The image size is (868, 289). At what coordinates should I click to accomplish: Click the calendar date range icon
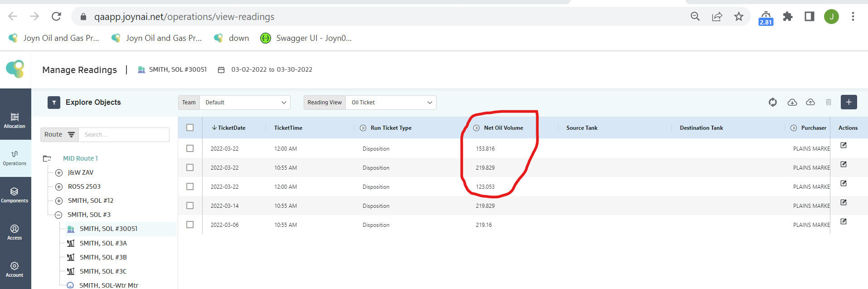click(221, 70)
